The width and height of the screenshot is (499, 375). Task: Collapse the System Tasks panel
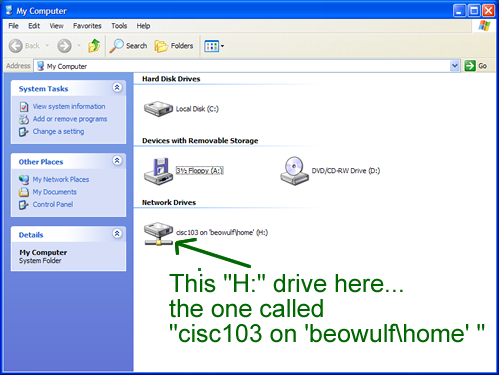tap(117, 88)
